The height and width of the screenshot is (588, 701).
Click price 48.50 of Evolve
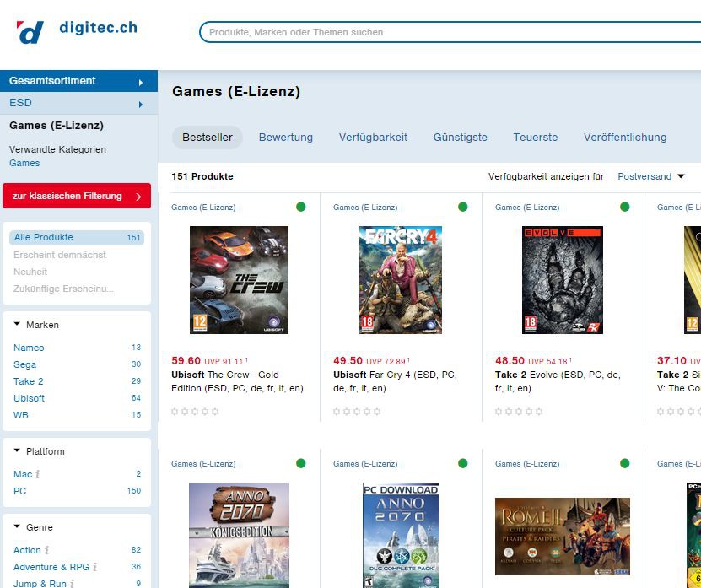click(x=510, y=360)
